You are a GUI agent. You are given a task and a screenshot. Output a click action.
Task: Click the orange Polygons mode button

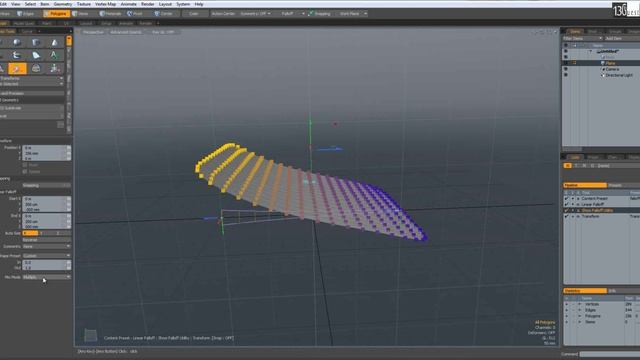coord(56,13)
